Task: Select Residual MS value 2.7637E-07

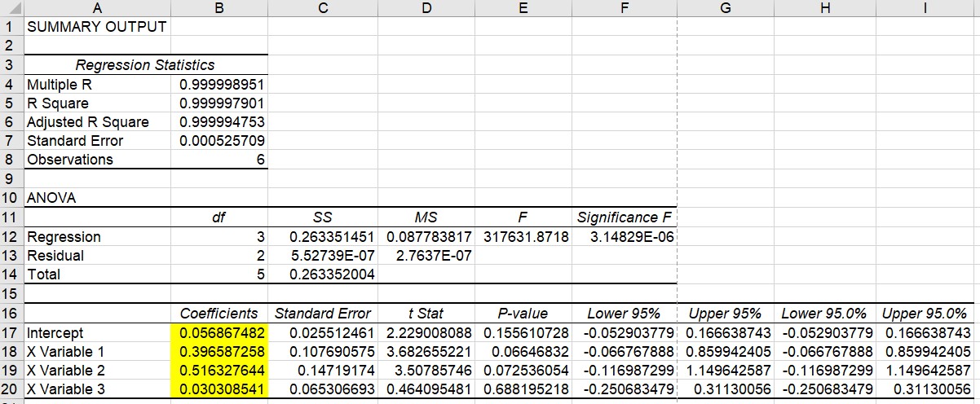Action: (426, 255)
